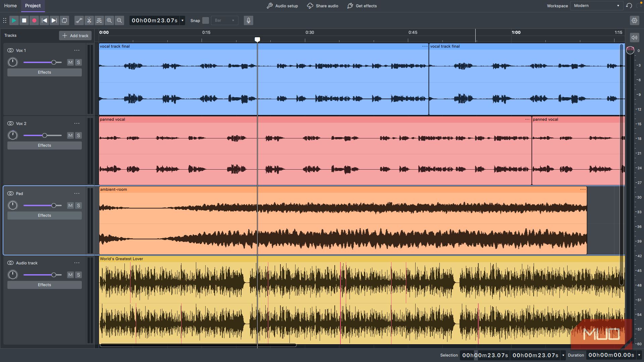Select the envelope automation tool
Screen dimensions: 644x362
pos(79,20)
